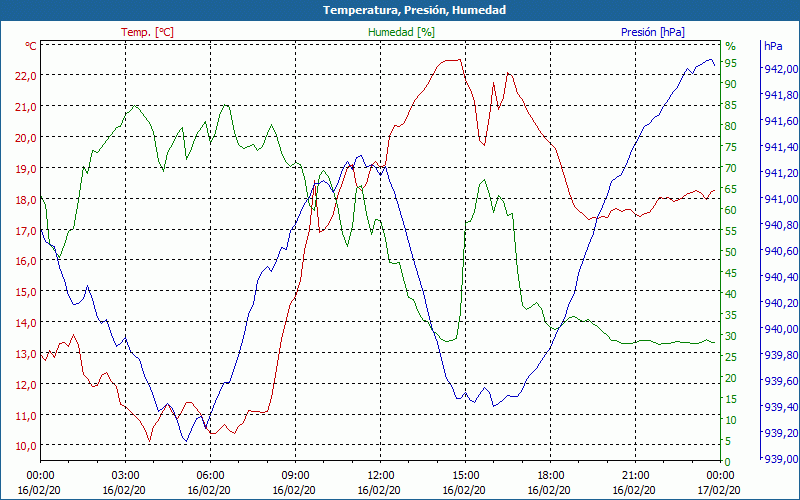The width and height of the screenshot is (800, 500).
Task: Click the 940,20 pressure axis value
Action: point(782,303)
